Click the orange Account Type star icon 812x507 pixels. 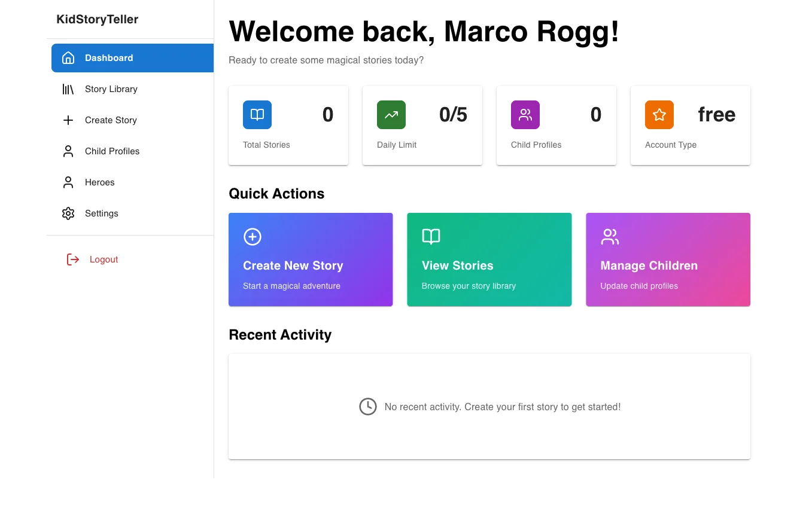[659, 115]
